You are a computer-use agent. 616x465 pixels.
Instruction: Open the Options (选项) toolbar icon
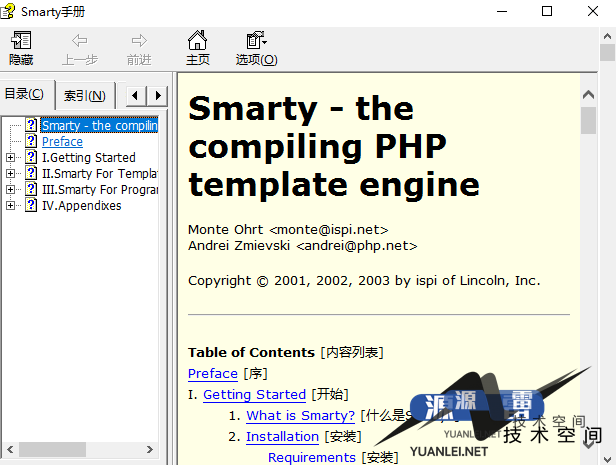[257, 40]
